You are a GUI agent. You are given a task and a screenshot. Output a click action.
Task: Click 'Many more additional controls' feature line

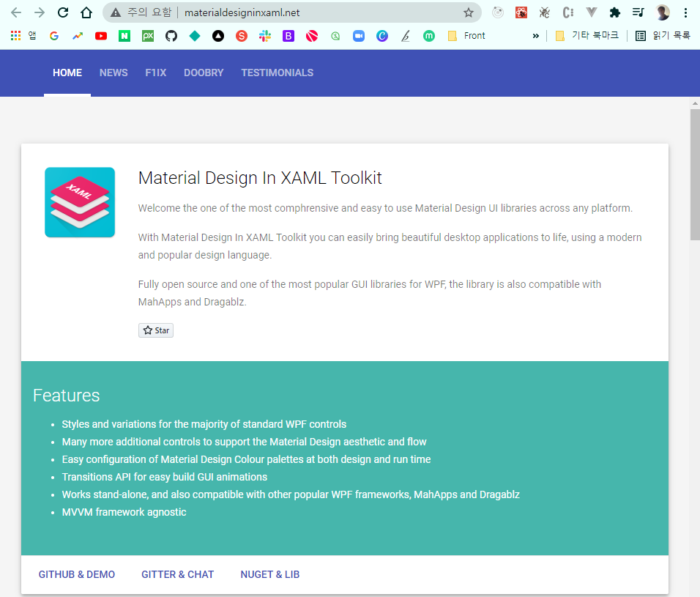coord(245,442)
